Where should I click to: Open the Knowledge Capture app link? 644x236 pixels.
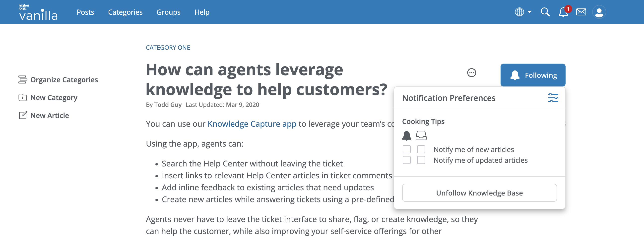point(252,123)
